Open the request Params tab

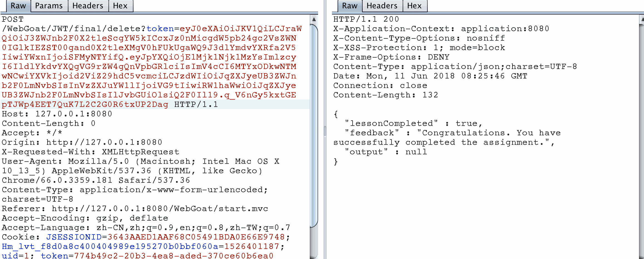tap(49, 6)
